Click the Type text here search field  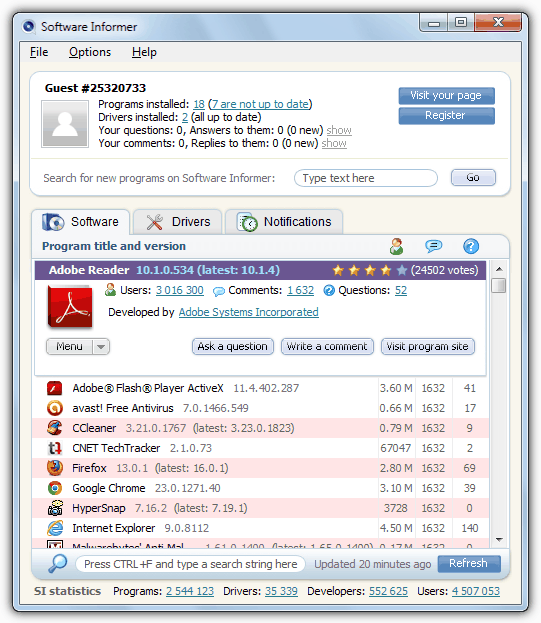pyautogui.click(x=366, y=178)
